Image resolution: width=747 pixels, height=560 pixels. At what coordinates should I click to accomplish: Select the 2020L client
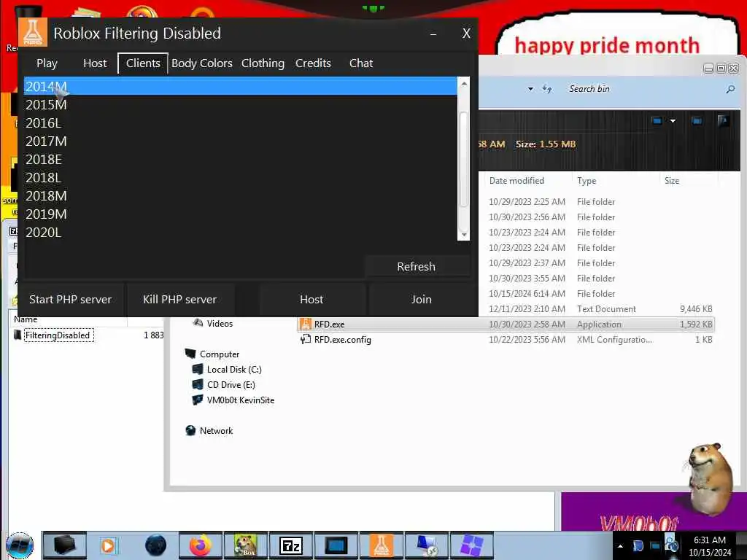click(240, 233)
